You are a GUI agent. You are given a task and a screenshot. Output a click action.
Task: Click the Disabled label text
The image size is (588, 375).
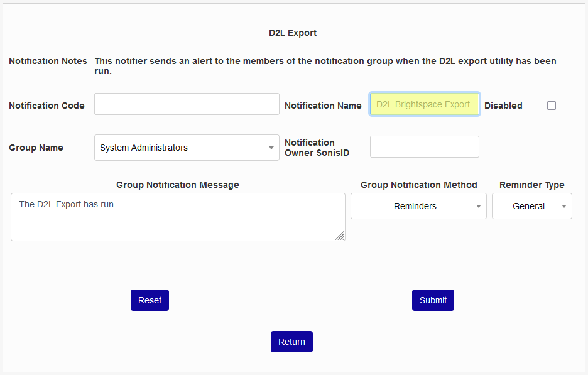pos(503,106)
